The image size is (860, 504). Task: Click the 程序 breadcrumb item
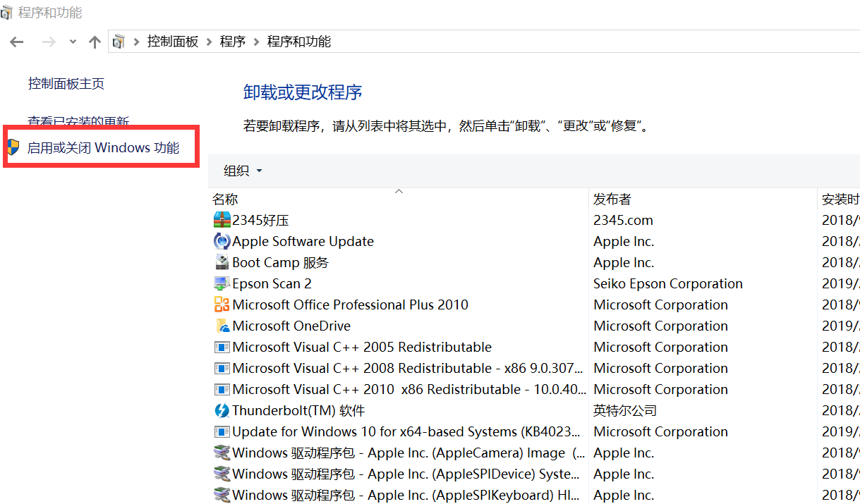(x=233, y=42)
